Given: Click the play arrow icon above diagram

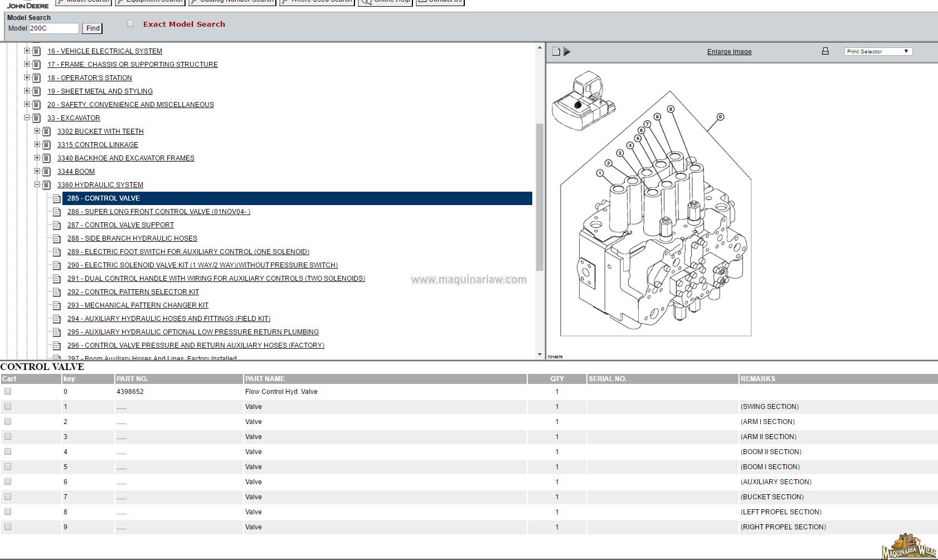Looking at the screenshot, I should coord(567,52).
